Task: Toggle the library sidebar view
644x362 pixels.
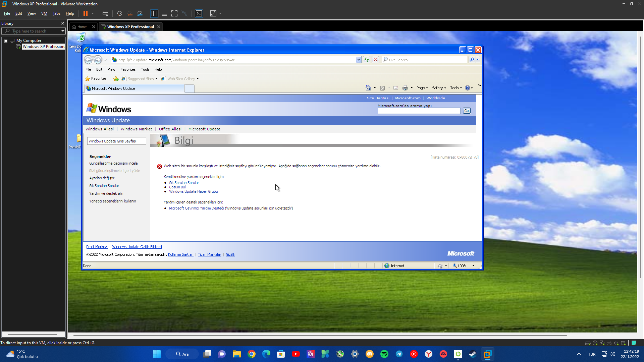Action: [154, 13]
